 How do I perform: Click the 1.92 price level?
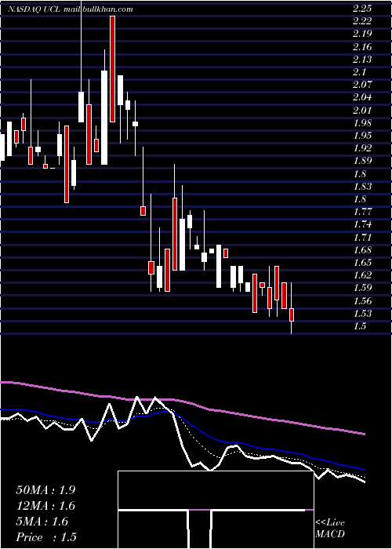click(362, 148)
